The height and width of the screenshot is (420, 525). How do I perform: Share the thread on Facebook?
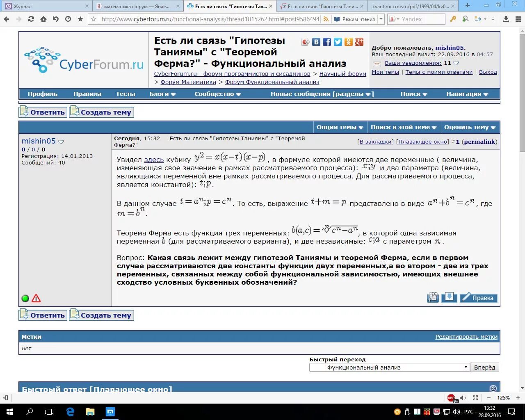tap(327, 42)
